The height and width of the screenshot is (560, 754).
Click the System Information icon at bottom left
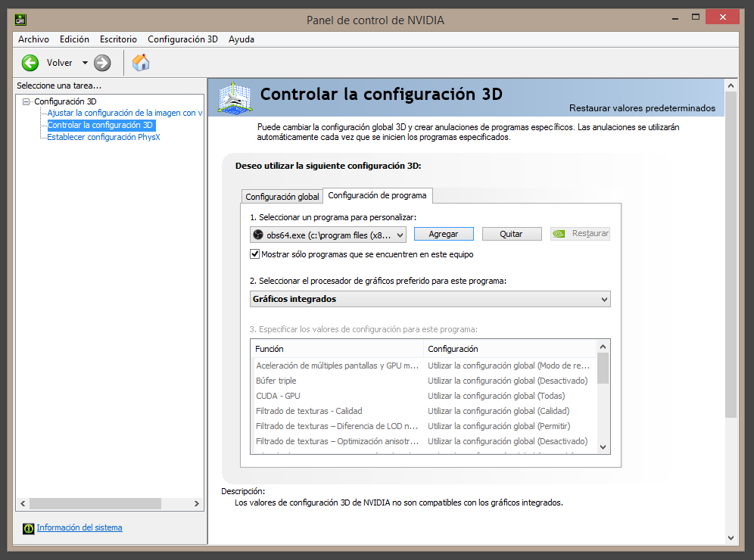tap(29, 528)
